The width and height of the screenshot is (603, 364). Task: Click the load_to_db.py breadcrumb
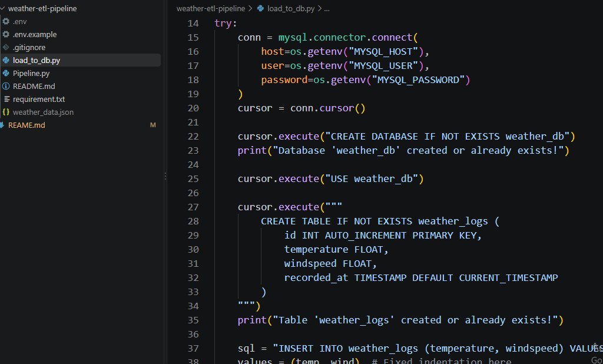click(x=291, y=8)
